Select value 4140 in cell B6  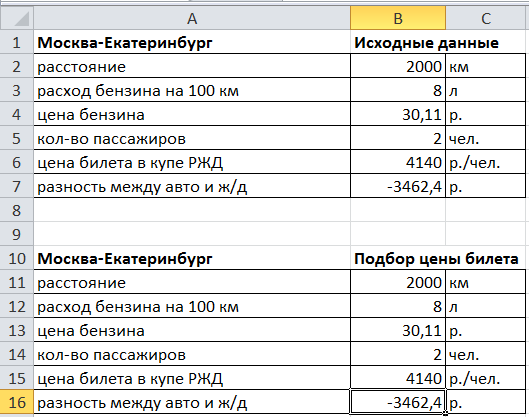[x=424, y=163]
